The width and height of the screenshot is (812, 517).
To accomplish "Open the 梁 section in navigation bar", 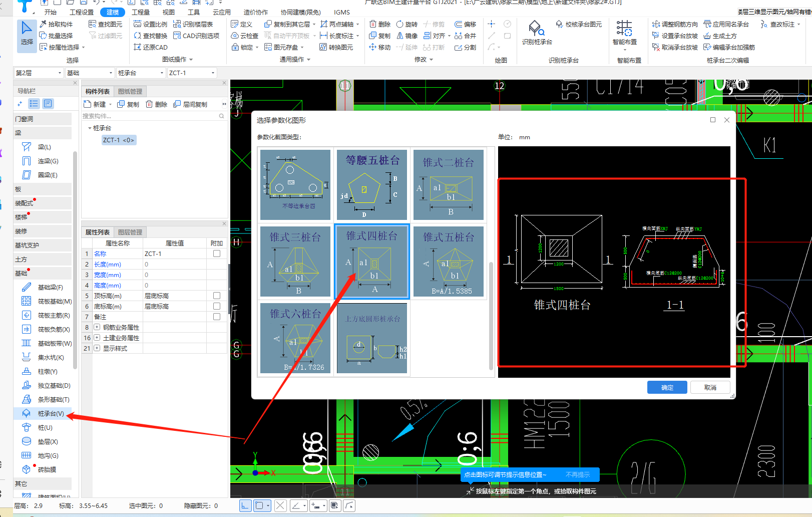I will coord(43,133).
